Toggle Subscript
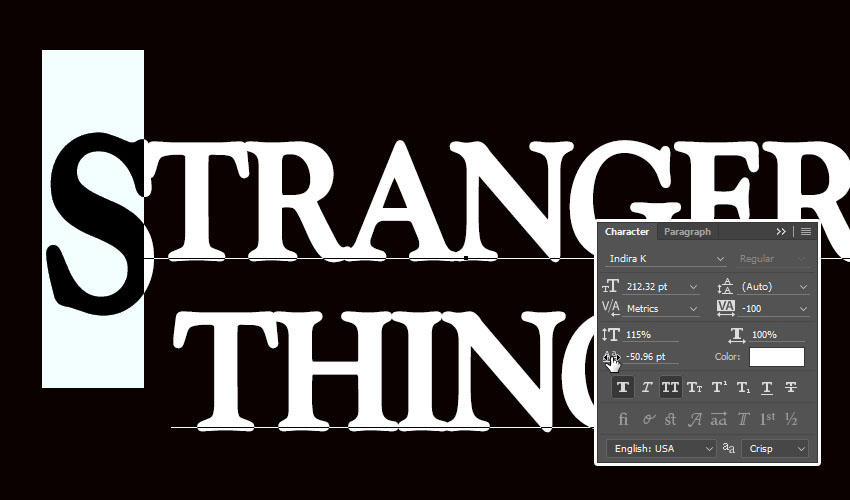The image size is (850, 500). coord(743,387)
